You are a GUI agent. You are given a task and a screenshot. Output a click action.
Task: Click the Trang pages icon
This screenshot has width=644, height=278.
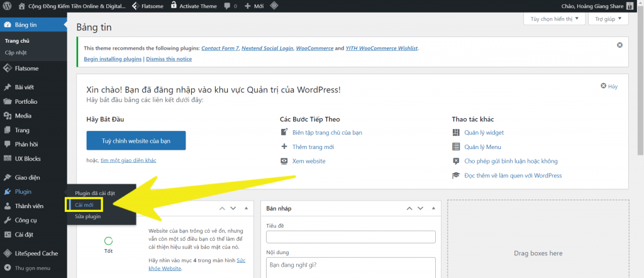click(8, 130)
